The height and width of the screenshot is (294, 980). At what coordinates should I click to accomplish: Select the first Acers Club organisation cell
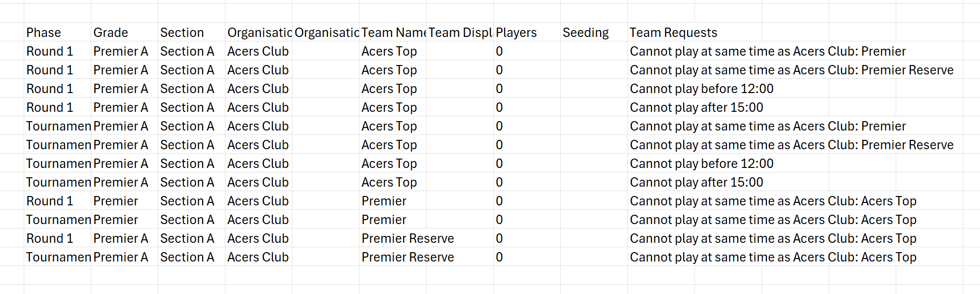258,51
